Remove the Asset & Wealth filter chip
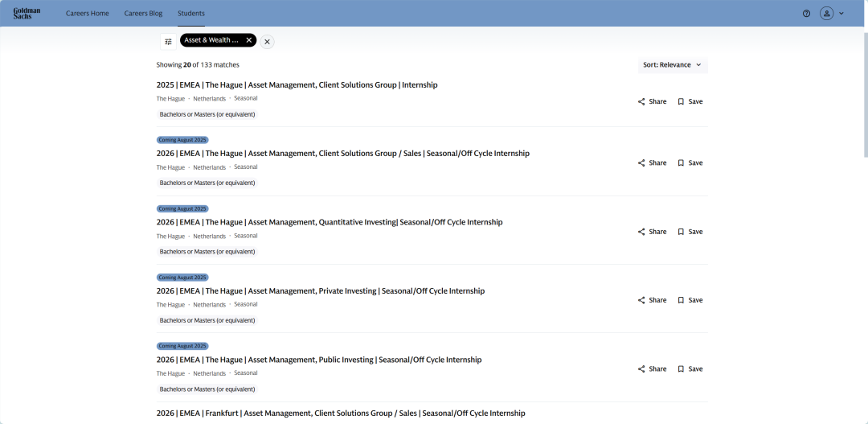The height and width of the screenshot is (424, 868). (x=249, y=40)
